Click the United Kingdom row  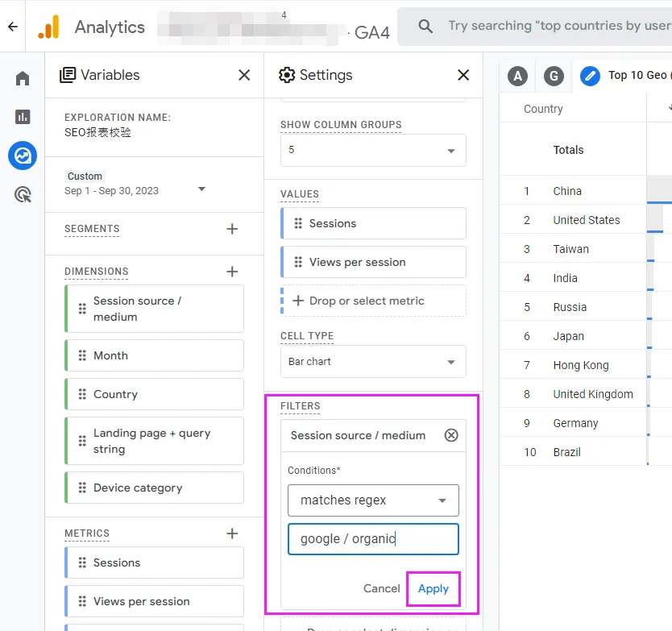click(x=586, y=394)
